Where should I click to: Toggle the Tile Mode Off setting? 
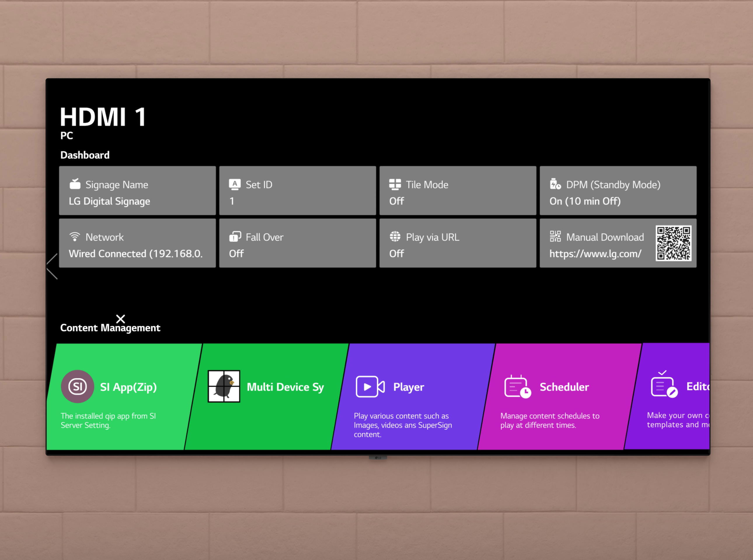(397, 201)
